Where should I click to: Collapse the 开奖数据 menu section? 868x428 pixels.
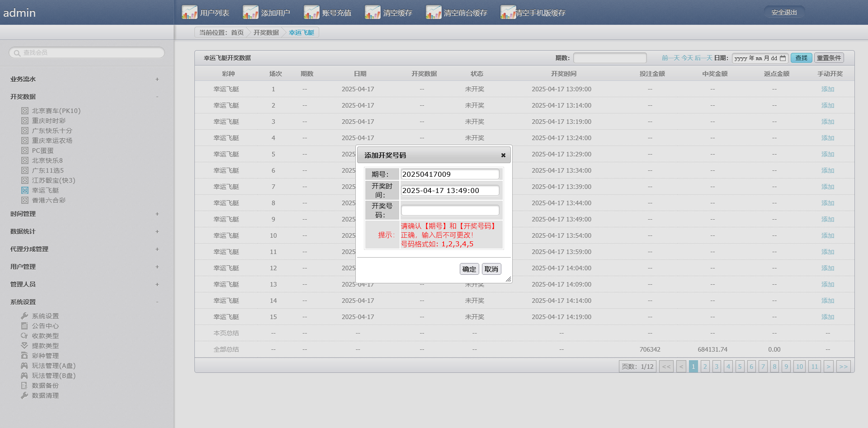tap(157, 97)
